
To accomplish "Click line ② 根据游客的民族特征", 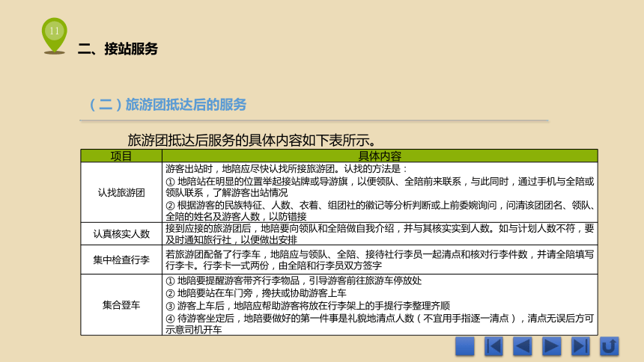I will click(380, 211).
